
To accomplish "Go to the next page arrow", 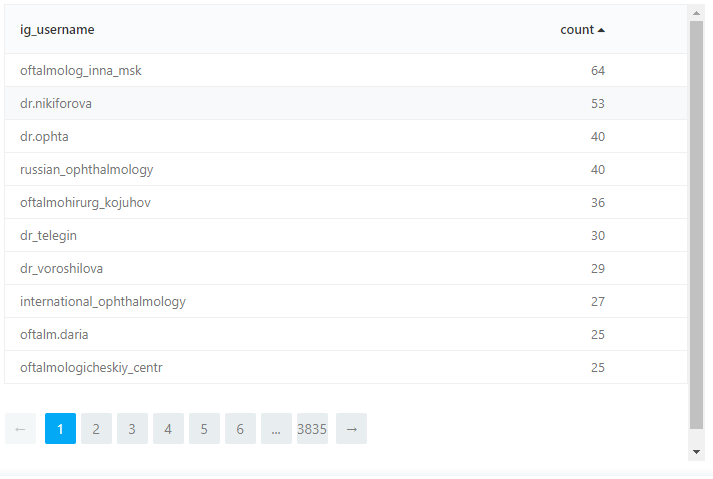I will [x=351, y=429].
